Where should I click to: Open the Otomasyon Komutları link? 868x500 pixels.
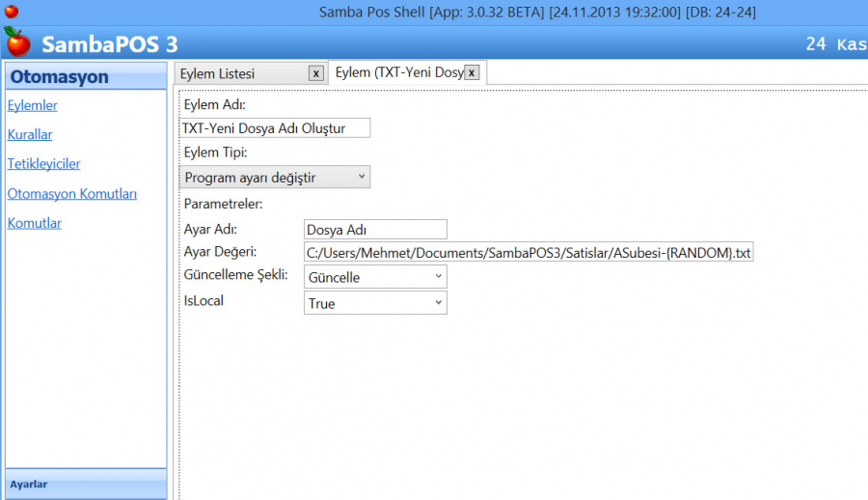pos(72,194)
